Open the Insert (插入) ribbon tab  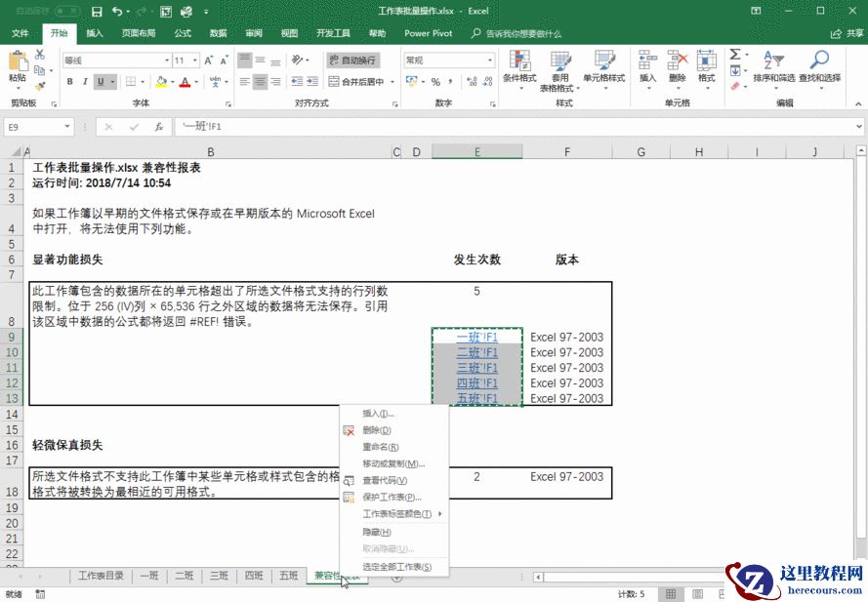[95, 33]
